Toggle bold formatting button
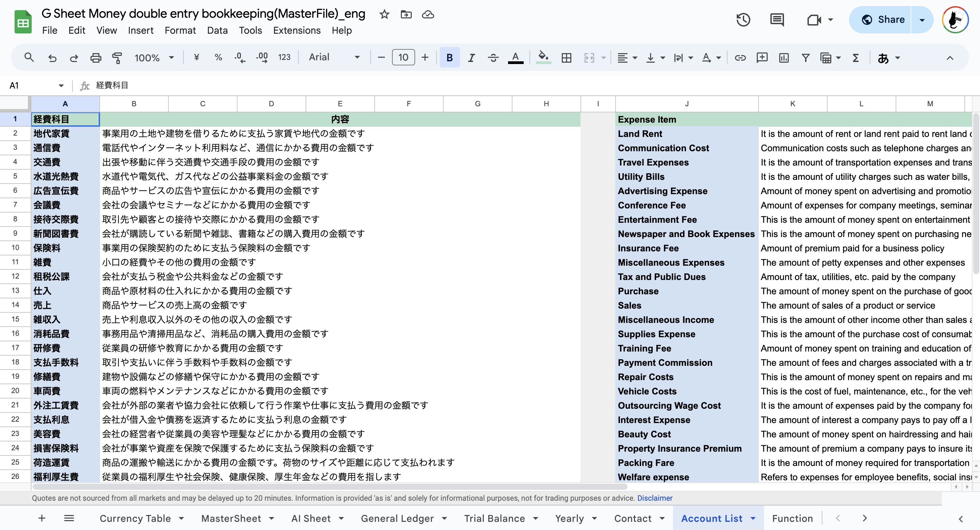The image size is (980, 530). coord(449,58)
